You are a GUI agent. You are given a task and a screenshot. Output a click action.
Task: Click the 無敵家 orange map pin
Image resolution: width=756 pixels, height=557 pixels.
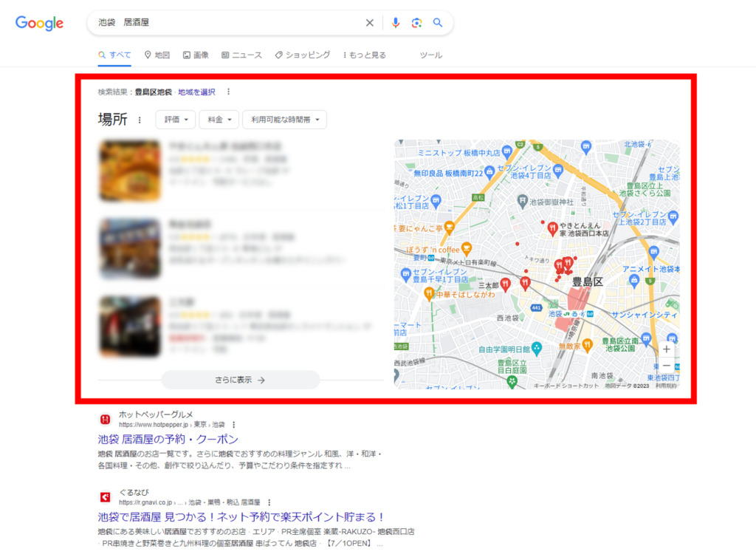587,345
